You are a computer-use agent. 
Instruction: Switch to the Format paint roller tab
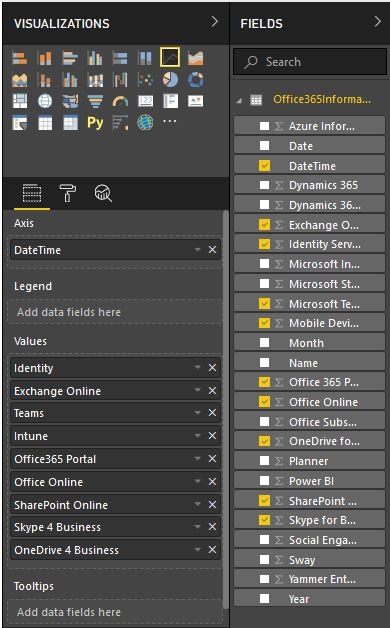[x=68, y=193]
